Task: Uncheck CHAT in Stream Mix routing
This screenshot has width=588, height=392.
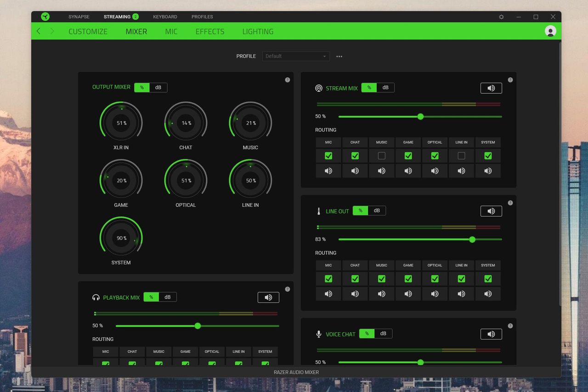Action: tap(355, 156)
